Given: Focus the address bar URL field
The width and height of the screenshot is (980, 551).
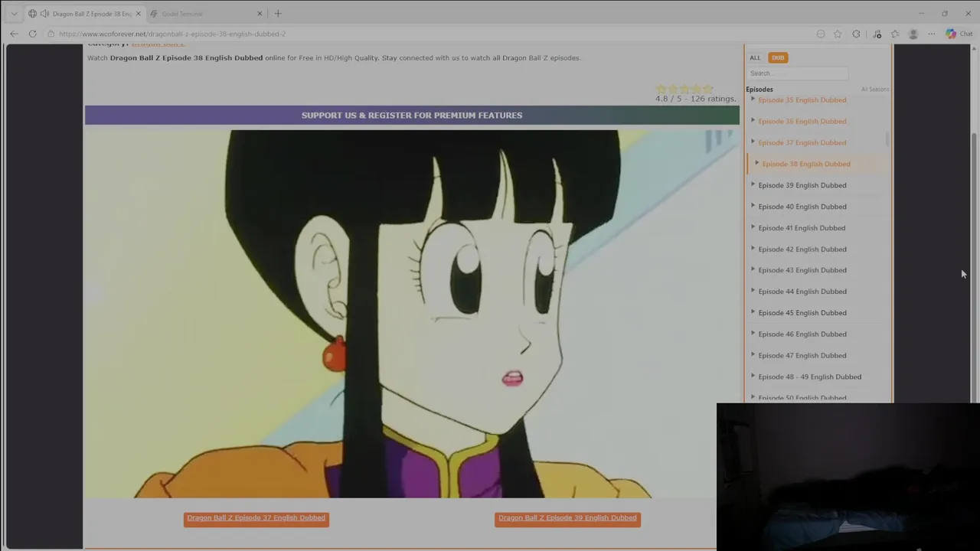Looking at the screenshot, I should 429,34.
